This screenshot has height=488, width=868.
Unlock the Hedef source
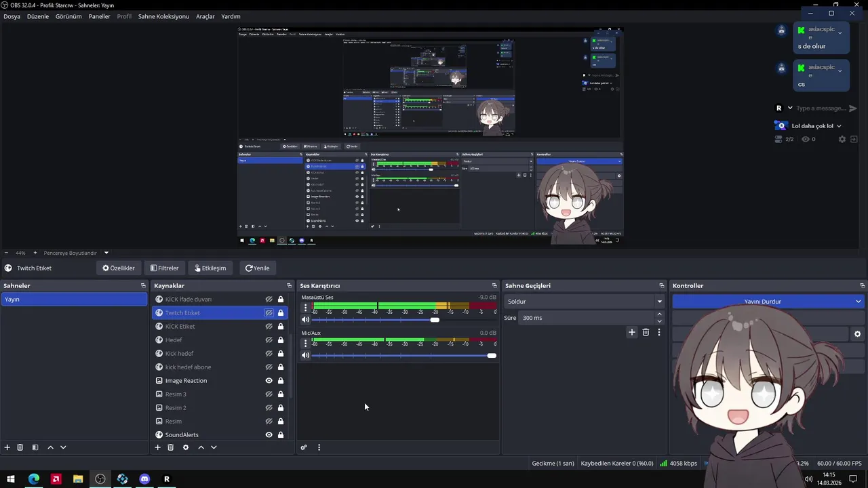[x=281, y=340]
